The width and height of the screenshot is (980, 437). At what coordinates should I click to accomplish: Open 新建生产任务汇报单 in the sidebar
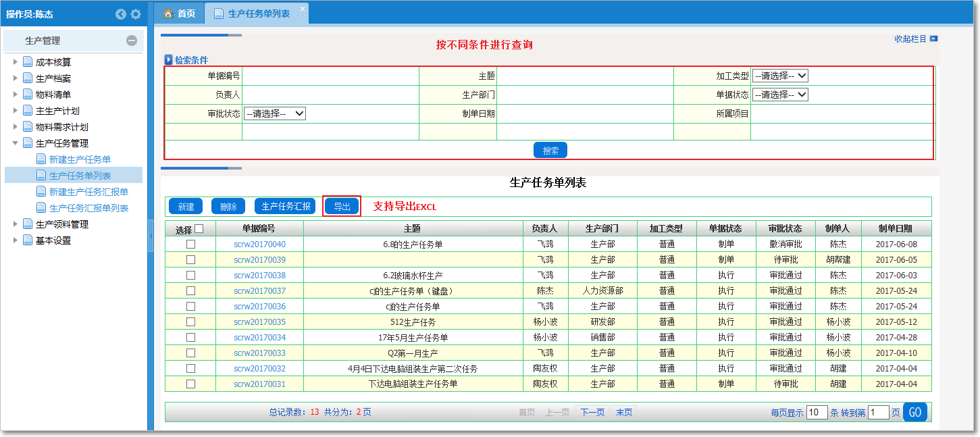[88, 192]
